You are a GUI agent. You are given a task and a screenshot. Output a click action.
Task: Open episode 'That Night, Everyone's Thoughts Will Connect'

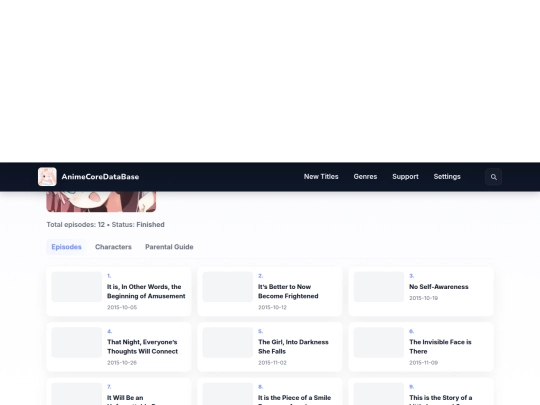coord(142,347)
